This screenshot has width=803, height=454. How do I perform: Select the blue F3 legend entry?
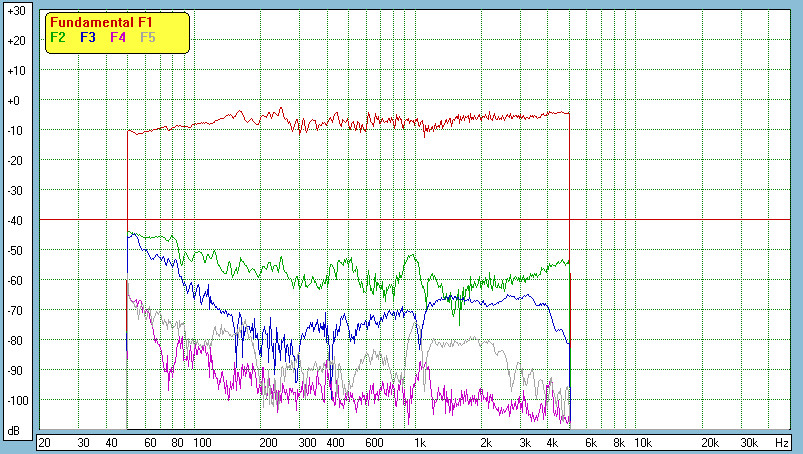pos(88,37)
